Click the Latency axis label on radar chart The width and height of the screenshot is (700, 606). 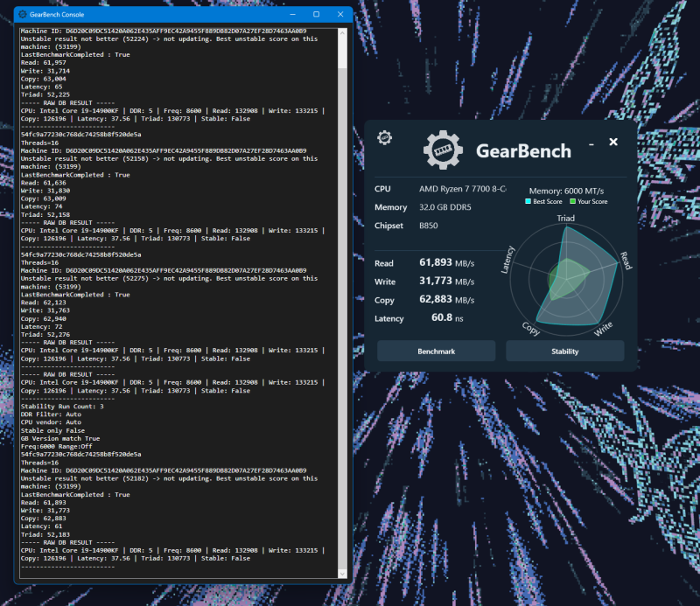click(x=508, y=260)
